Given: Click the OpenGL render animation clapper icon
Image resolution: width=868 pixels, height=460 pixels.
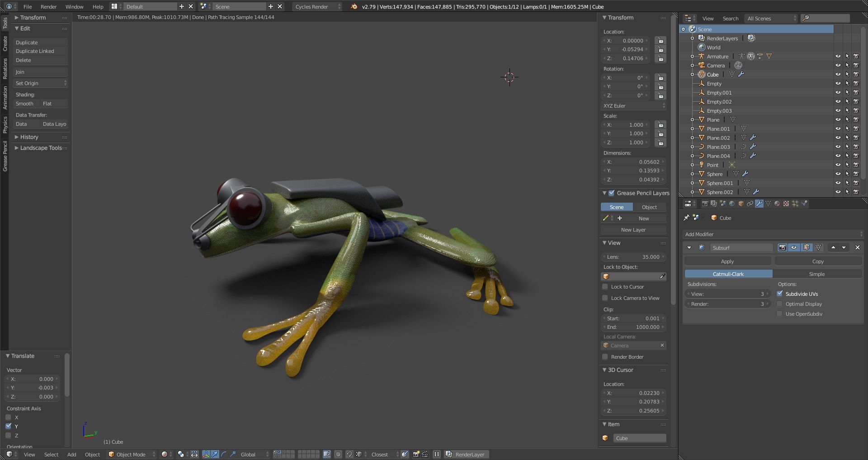Looking at the screenshot, I should pyautogui.click(x=425, y=455).
